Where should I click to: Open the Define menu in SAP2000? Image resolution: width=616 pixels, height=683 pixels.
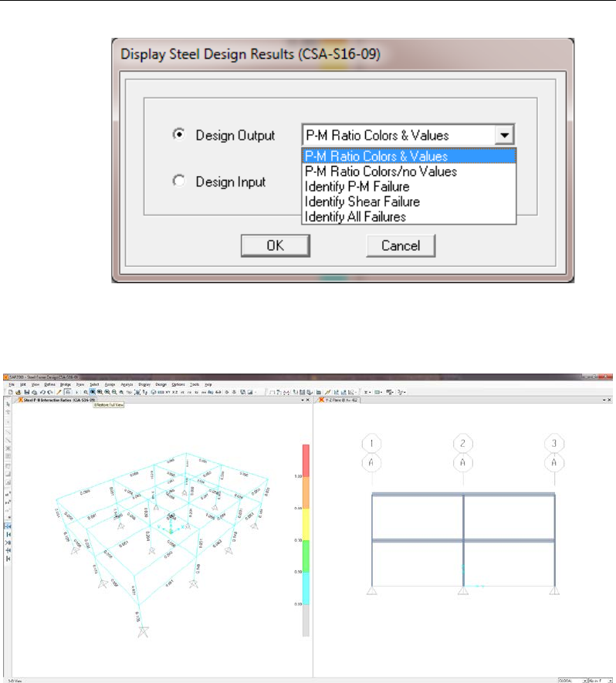tap(49, 384)
